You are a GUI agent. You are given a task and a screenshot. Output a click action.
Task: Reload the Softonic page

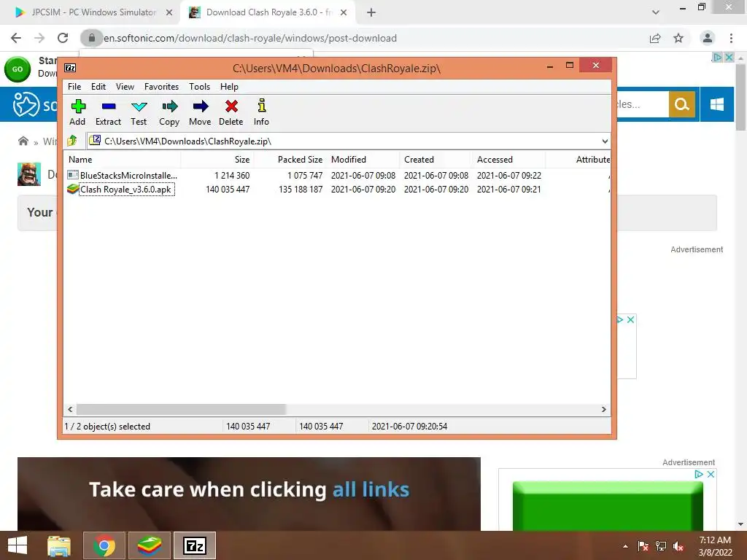pos(63,38)
